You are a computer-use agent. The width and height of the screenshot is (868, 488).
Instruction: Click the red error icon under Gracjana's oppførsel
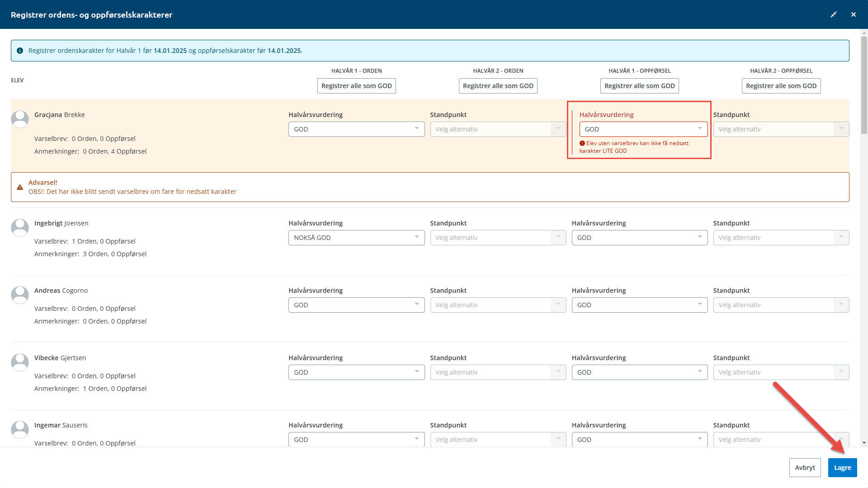[x=582, y=143]
